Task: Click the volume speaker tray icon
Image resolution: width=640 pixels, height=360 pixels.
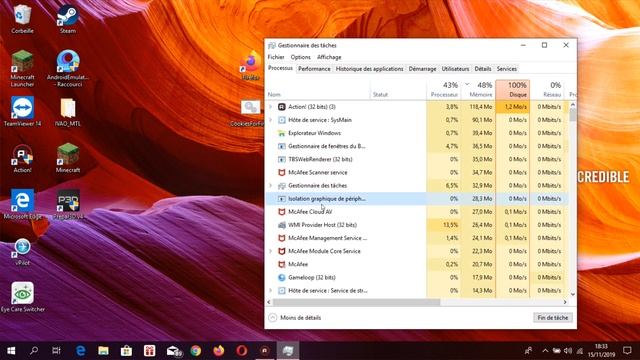Action: coord(568,351)
